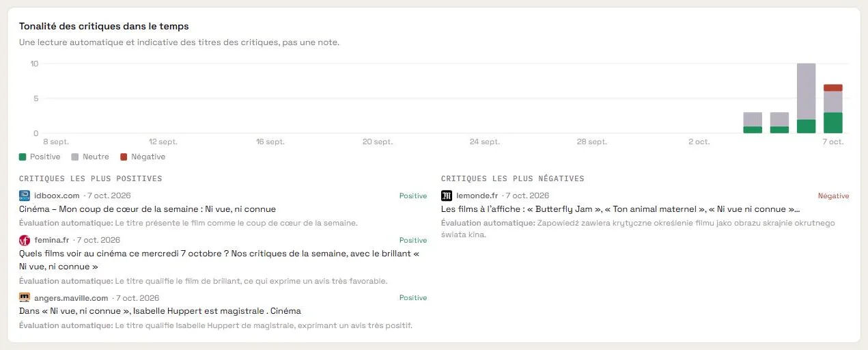Toggle the Positive legend entry
868x350 pixels.
coord(40,157)
